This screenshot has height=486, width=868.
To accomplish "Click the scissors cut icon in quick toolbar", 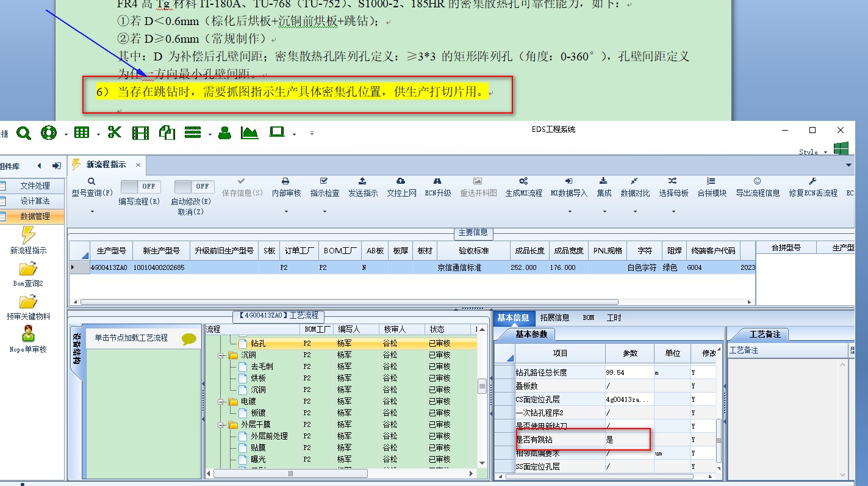I will click(x=115, y=132).
